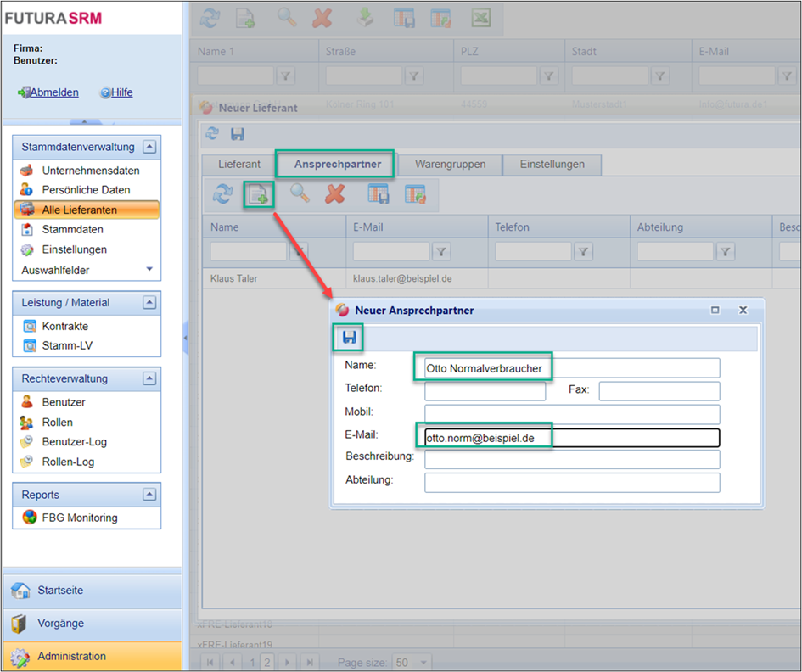Select Alle Lieferanten in sidebar

tap(80, 210)
